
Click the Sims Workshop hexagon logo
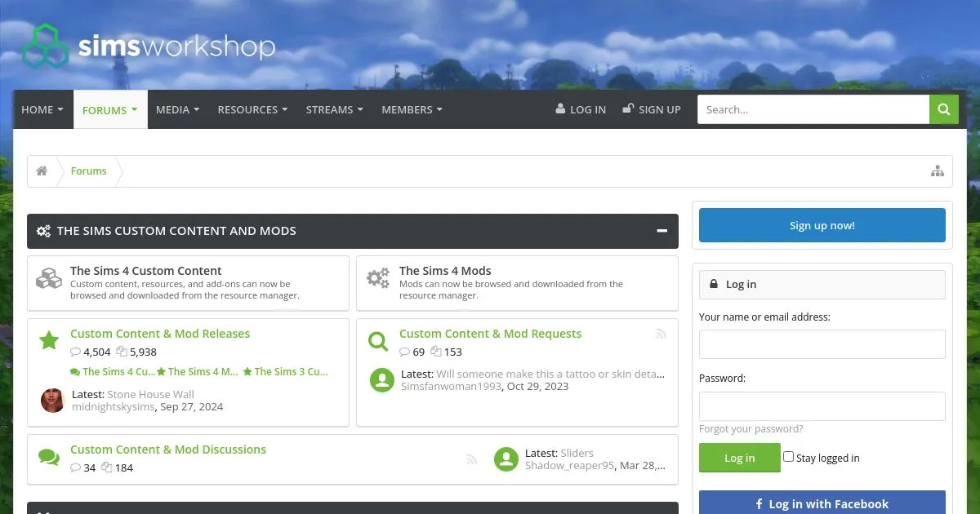click(46, 46)
